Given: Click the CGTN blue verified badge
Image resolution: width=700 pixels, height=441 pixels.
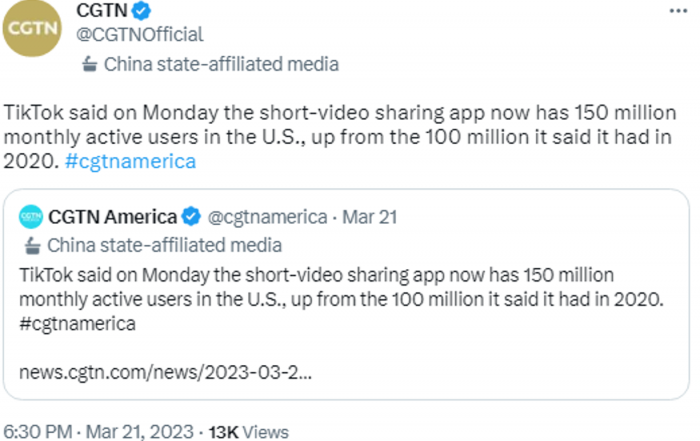Looking at the screenshot, I should pyautogui.click(x=142, y=11).
